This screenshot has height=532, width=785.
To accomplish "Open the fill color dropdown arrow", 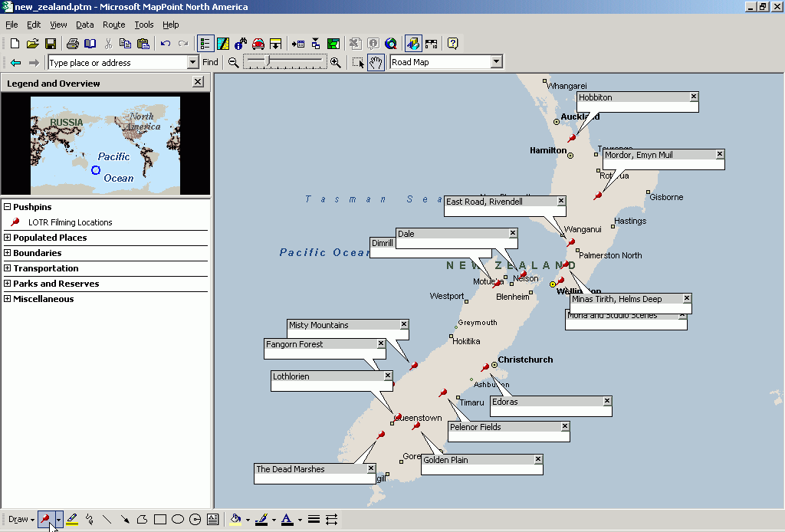I will pyautogui.click(x=248, y=520).
